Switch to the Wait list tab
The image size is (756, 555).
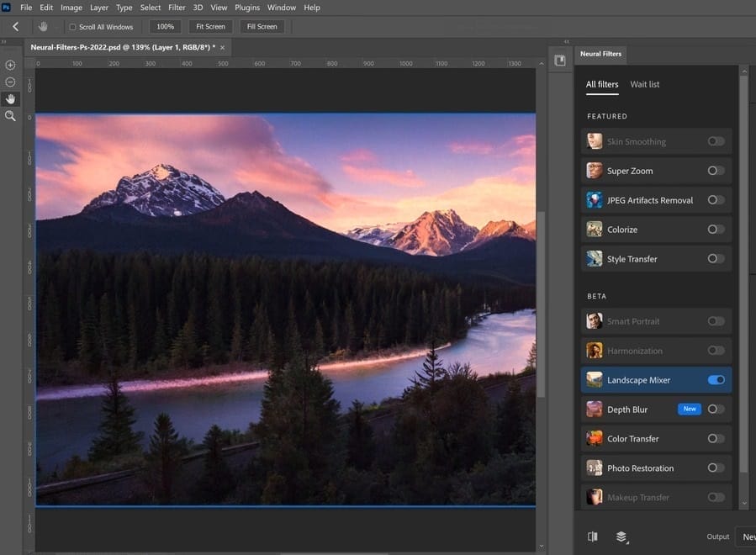pos(644,84)
